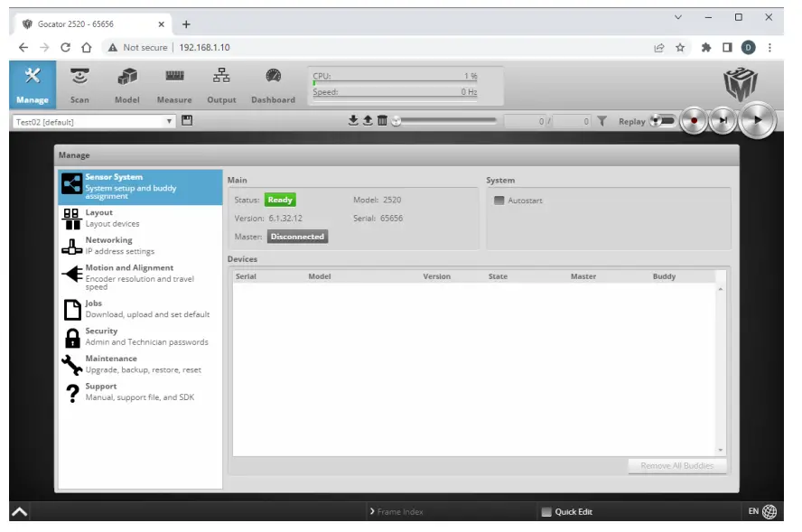802x532 pixels.
Task: Click the Version column header
Action: (437, 276)
